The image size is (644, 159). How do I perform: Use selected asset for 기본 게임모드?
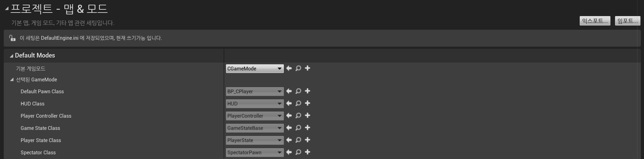(289, 68)
